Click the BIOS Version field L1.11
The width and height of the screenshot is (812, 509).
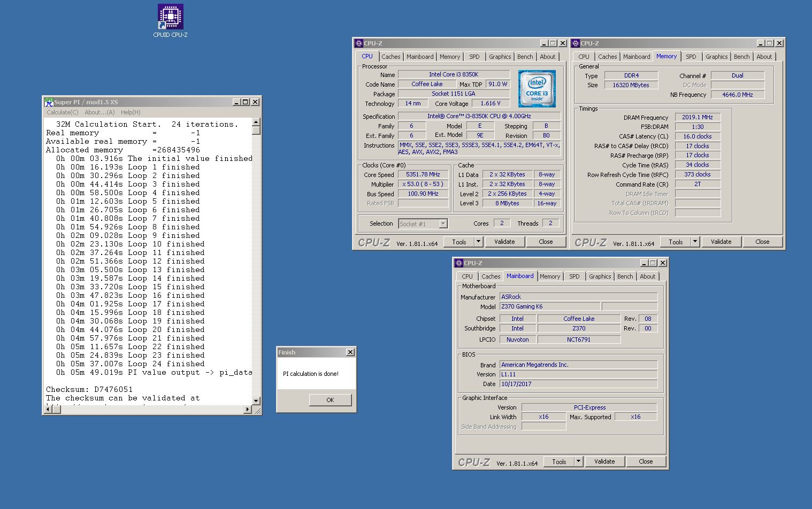[578, 374]
